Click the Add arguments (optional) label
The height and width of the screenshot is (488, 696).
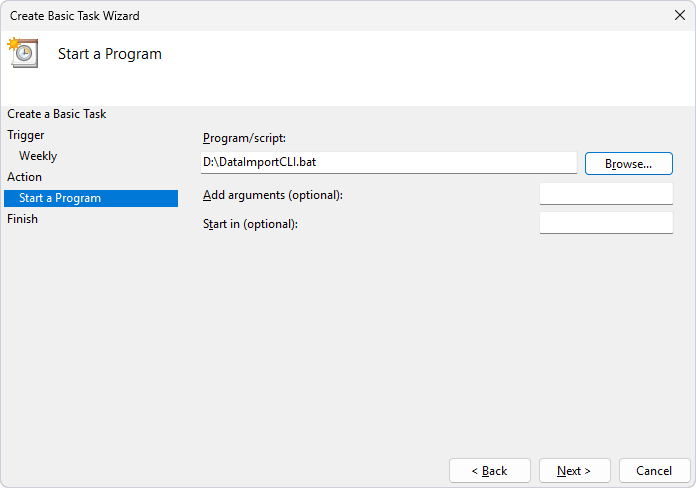(273, 195)
